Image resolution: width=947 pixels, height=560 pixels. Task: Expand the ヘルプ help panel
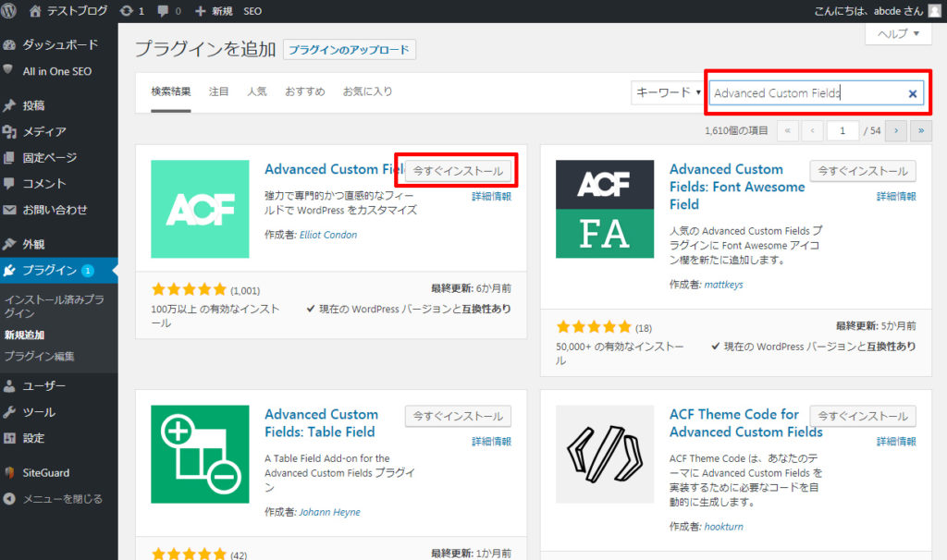pyautogui.click(x=897, y=33)
